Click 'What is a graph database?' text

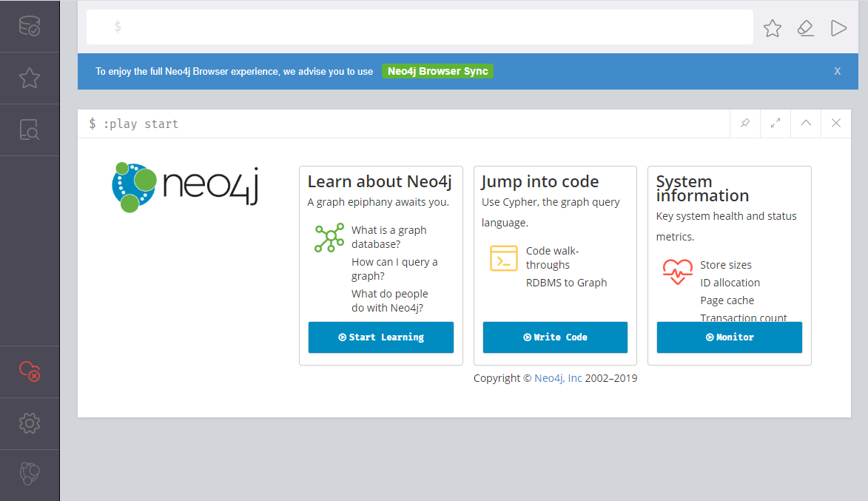pyautogui.click(x=388, y=237)
